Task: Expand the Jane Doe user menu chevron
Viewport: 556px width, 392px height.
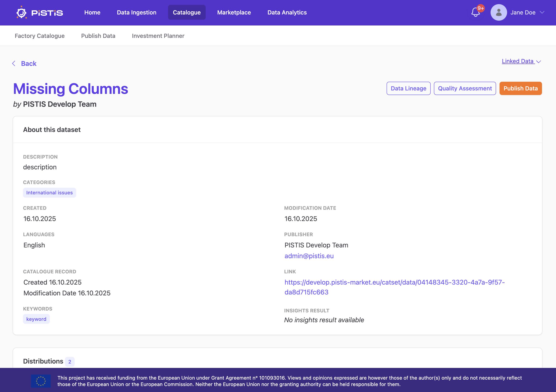Action: (542, 12)
